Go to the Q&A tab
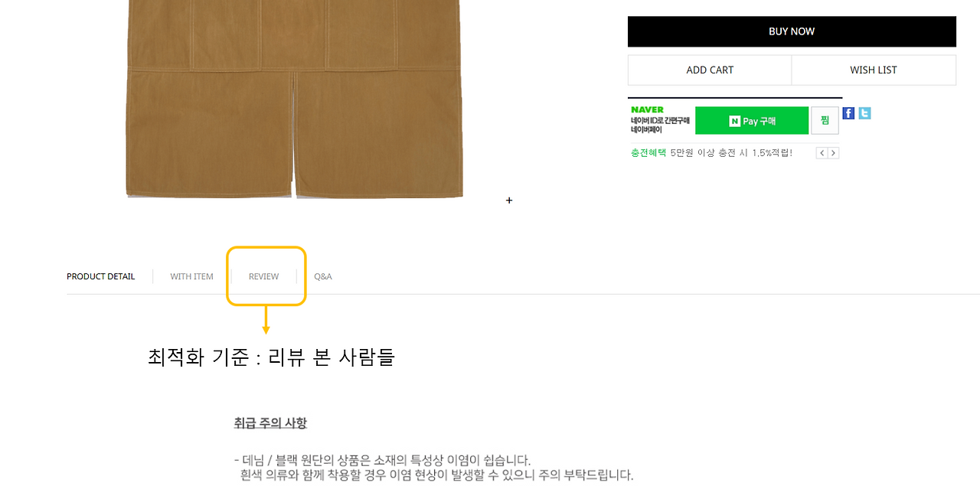This screenshot has width=980, height=486. pos(323,276)
